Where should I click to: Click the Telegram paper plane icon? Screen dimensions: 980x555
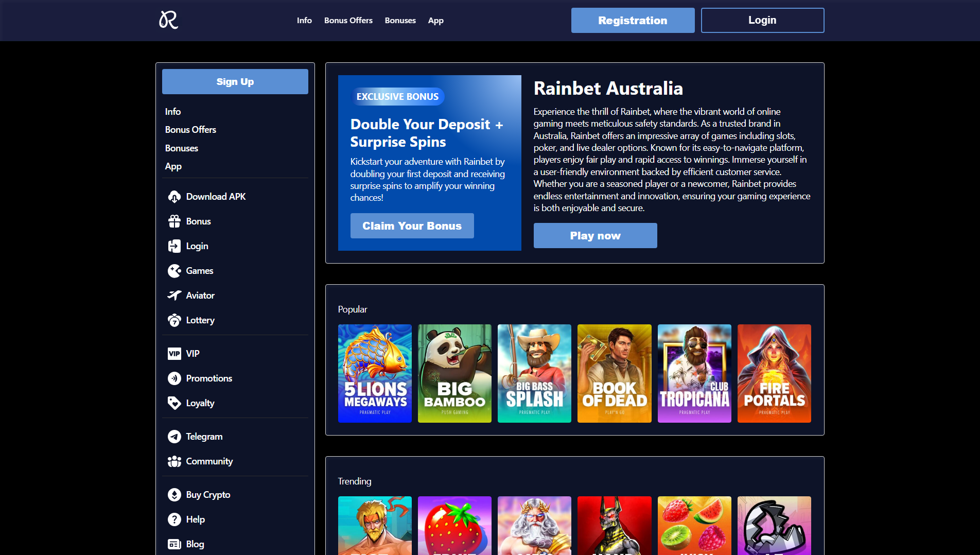click(x=174, y=437)
